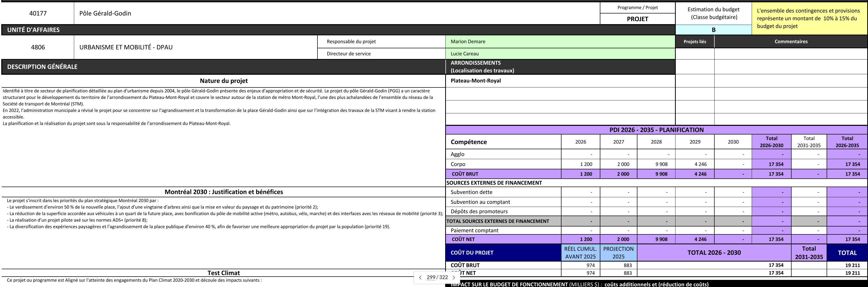
Task: Click the Commentaires column header
Action: [791, 41]
